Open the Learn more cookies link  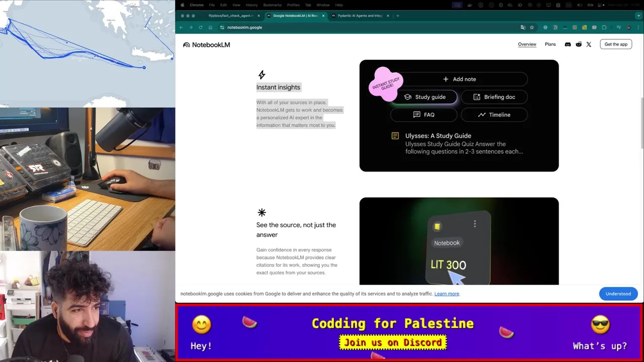447,294
